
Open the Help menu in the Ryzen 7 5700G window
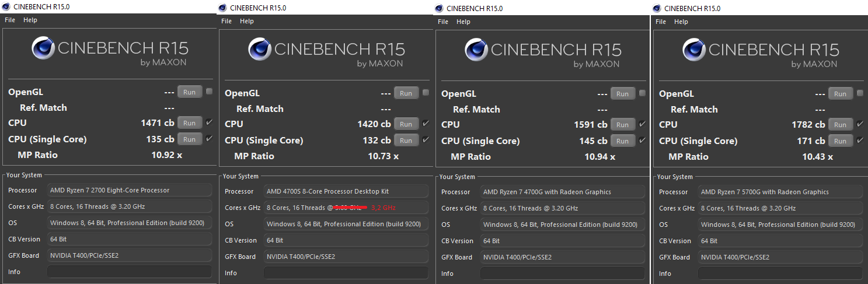coord(681,22)
